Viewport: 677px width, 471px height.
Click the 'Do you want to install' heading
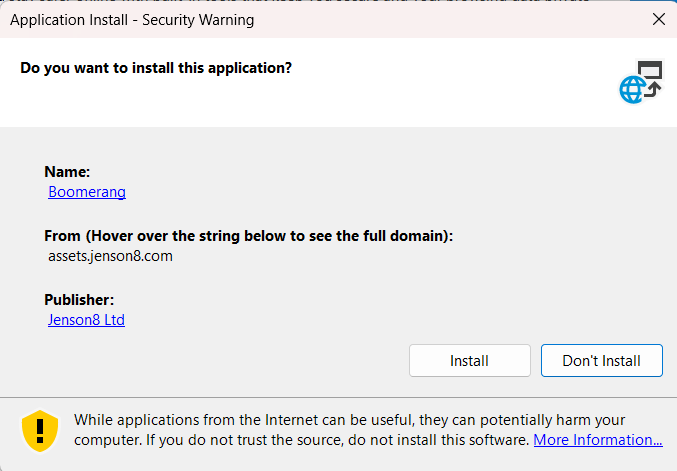click(x=156, y=68)
